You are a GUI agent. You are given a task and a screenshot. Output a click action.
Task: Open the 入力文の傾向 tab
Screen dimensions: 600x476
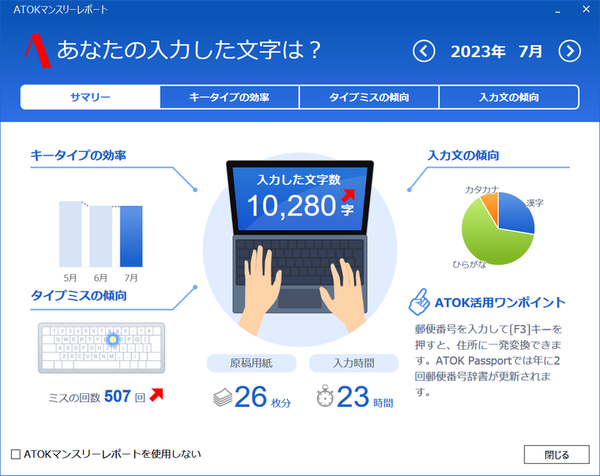509,97
